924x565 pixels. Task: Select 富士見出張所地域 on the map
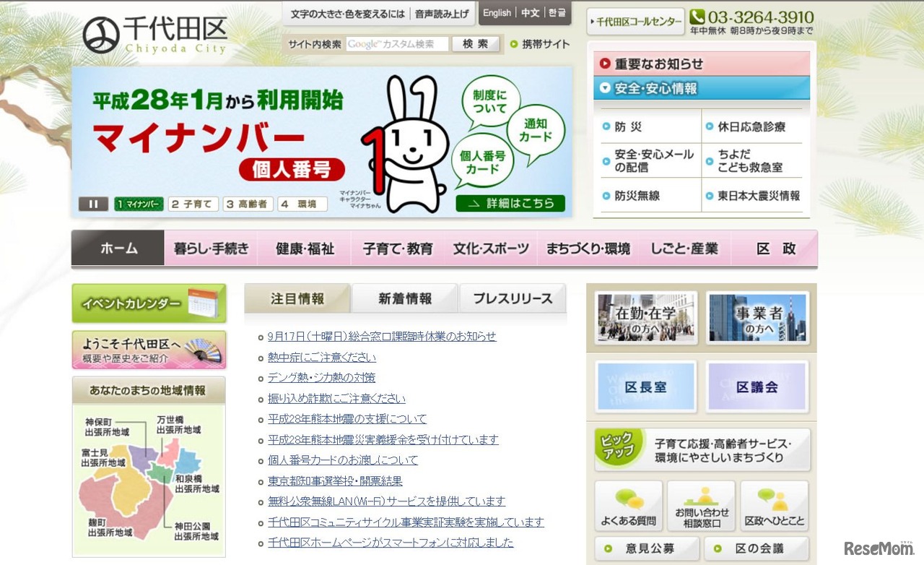click(x=103, y=458)
